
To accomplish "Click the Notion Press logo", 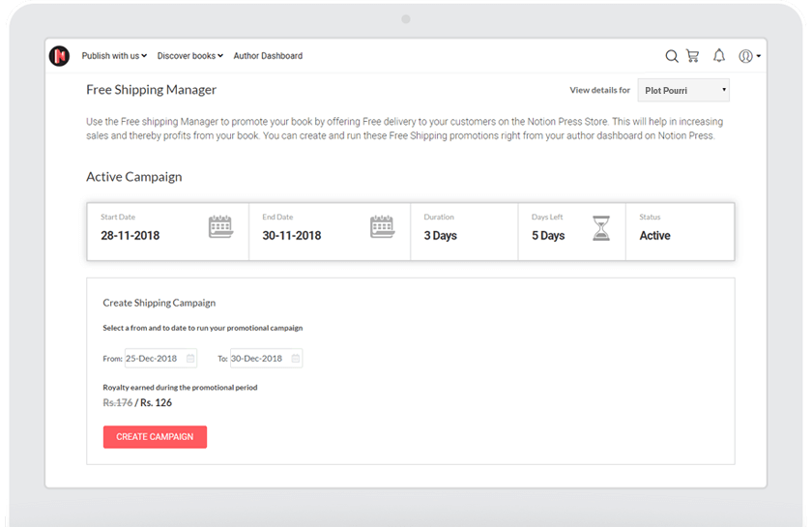I will (x=59, y=56).
